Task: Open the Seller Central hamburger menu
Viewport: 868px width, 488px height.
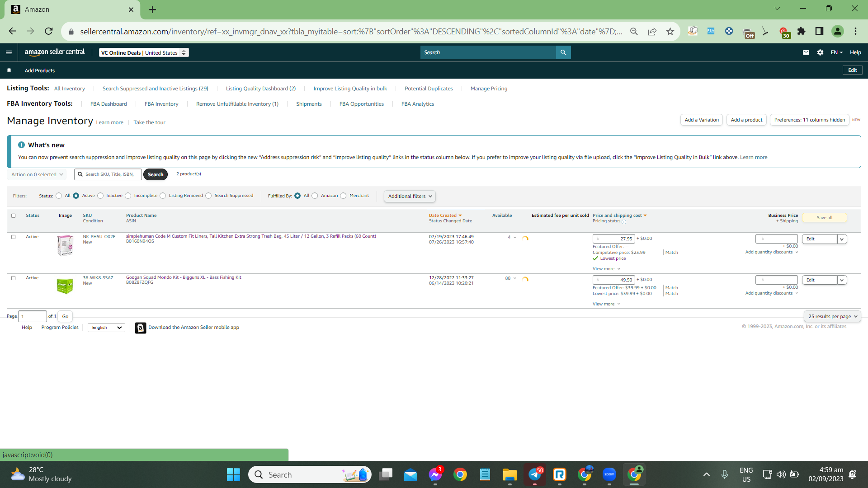Action: pyautogui.click(x=9, y=52)
